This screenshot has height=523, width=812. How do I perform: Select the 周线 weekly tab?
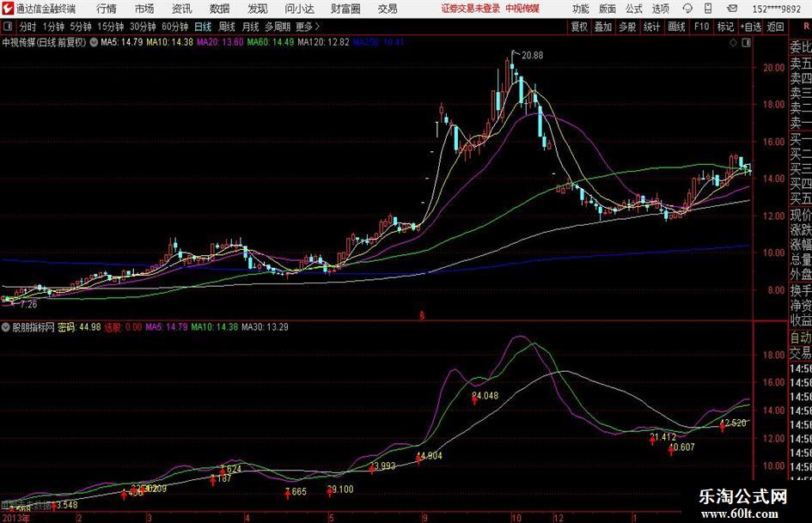227,27
